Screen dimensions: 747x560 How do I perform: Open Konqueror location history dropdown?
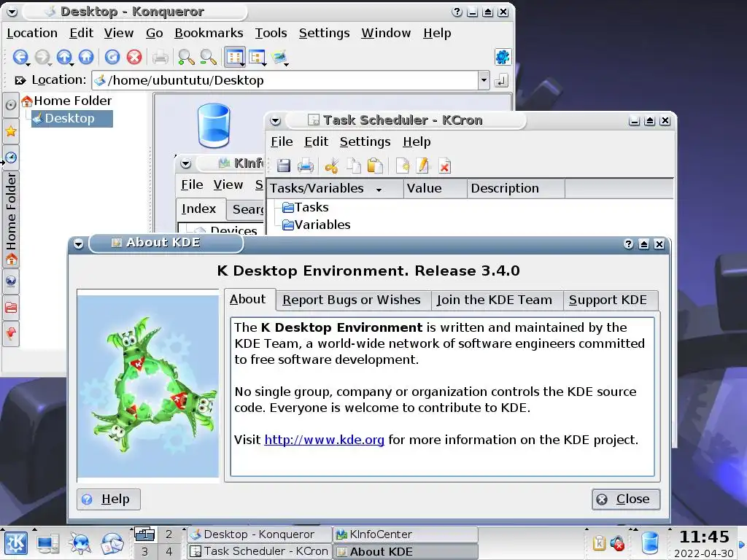pos(484,80)
